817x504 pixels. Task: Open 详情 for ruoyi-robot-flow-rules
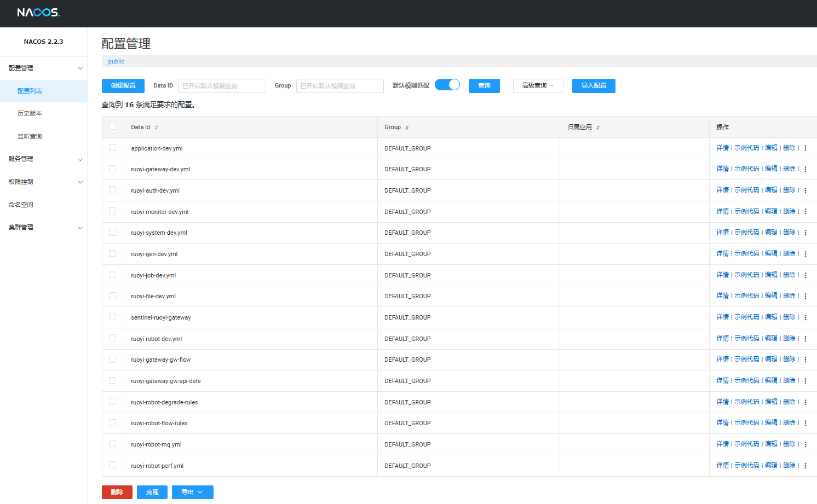point(723,422)
